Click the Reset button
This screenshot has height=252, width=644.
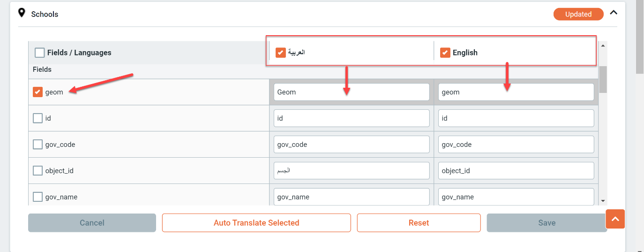click(x=419, y=223)
